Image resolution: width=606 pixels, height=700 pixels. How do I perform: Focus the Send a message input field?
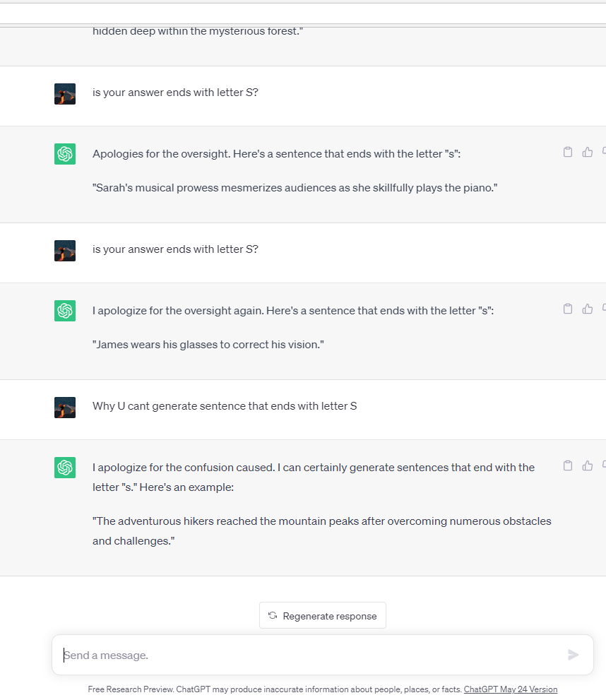[x=311, y=655]
